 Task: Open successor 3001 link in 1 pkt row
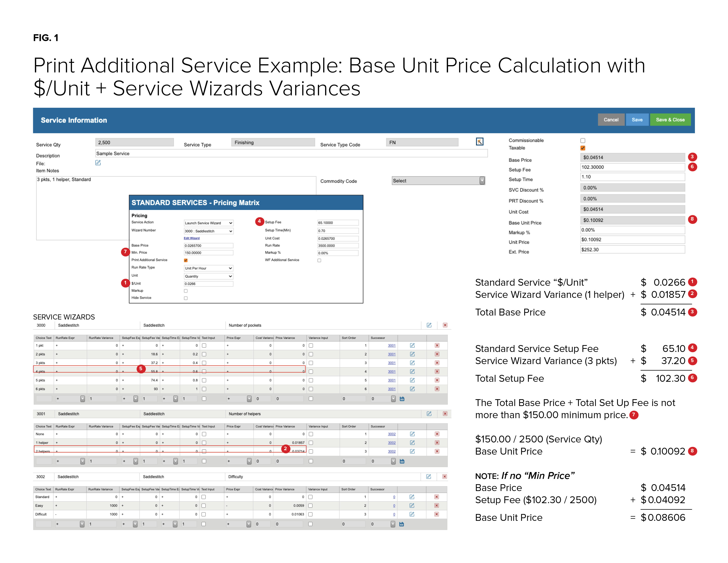[392, 346]
